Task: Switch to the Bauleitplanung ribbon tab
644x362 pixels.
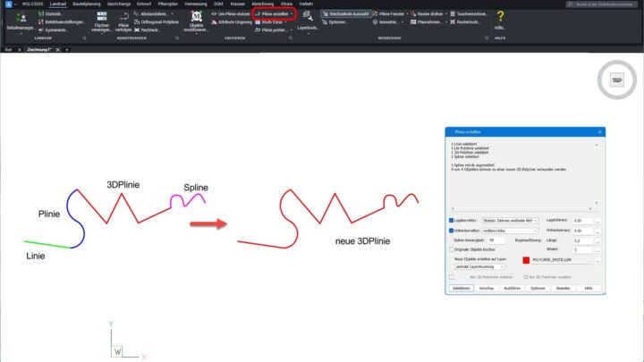Action: click(x=87, y=4)
